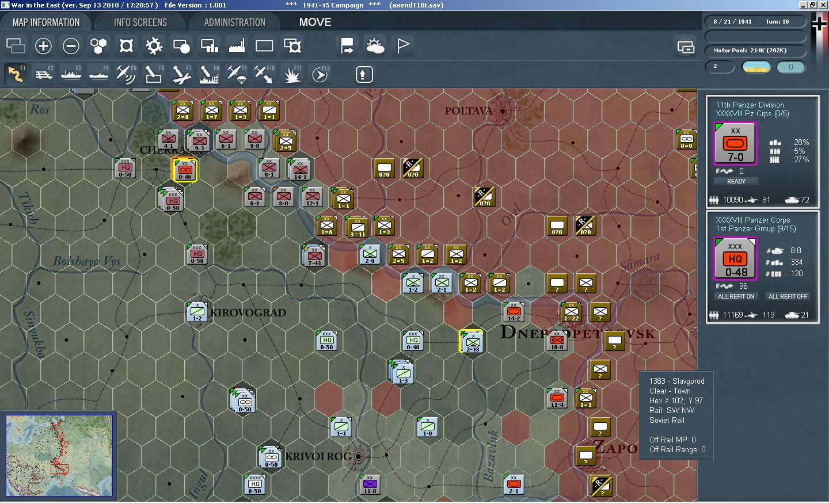Click the window-swap icon near date panel
Viewport: 829px width, 504px height.
pyautogui.click(x=686, y=47)
